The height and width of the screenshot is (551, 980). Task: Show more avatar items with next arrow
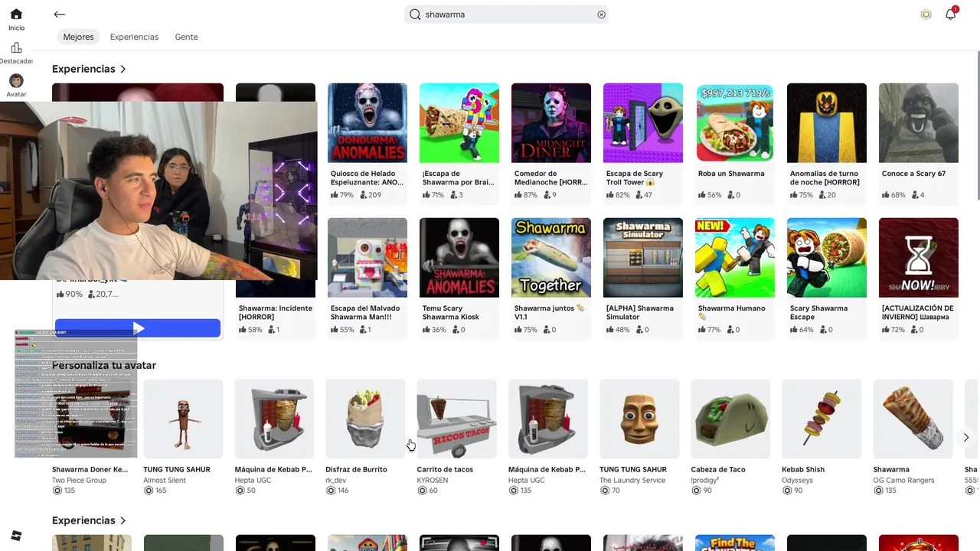(x=965, y=437)
